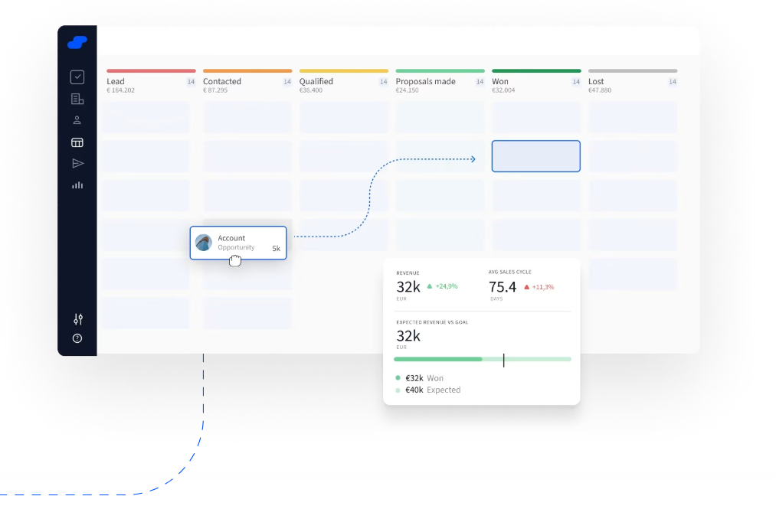This screenshot has height=532, width=776.
Task: Open the tasks checkmark icon in sidebar
Action: click(77, 77)
